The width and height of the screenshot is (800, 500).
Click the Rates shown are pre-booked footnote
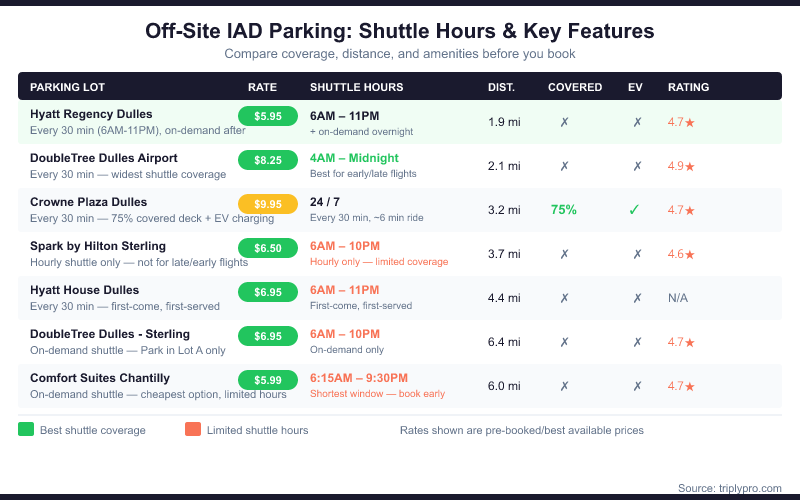tap(521, 430)
